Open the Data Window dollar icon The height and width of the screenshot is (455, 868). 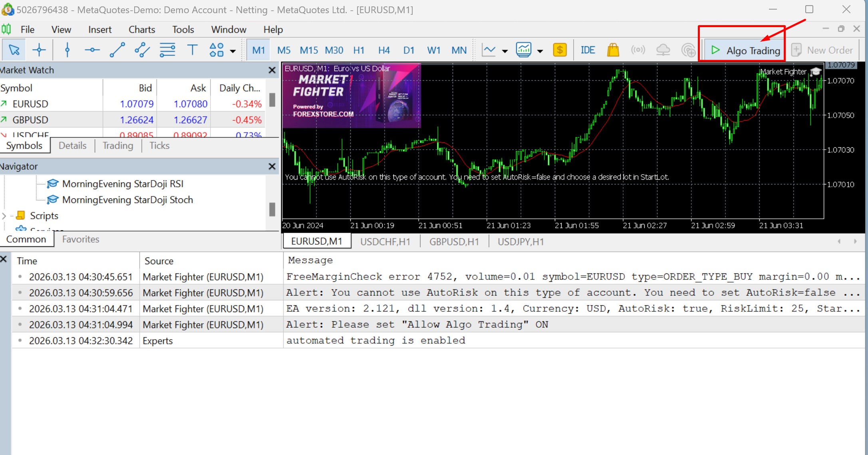559,49
